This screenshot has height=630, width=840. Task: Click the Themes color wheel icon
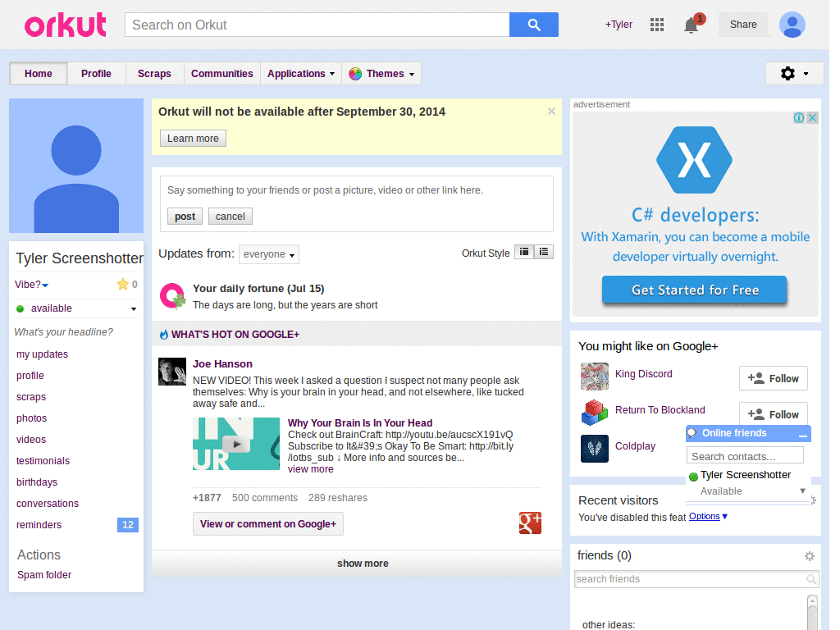click(x=355, y=74)
